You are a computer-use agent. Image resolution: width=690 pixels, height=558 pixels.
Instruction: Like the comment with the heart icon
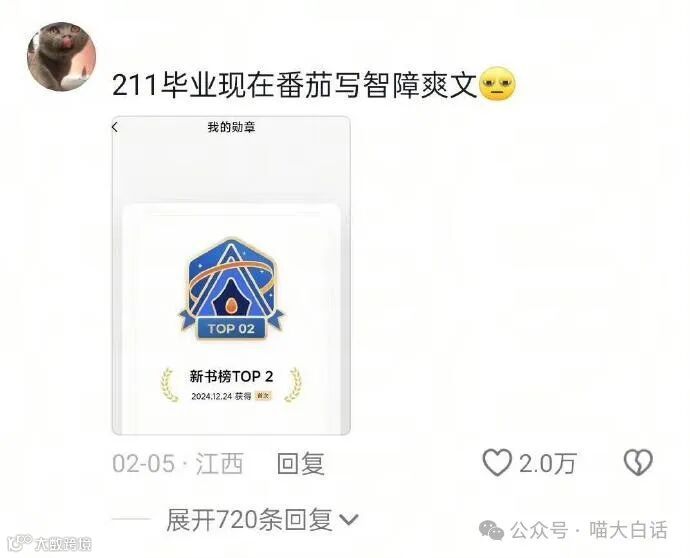click(x=497, y=463)
